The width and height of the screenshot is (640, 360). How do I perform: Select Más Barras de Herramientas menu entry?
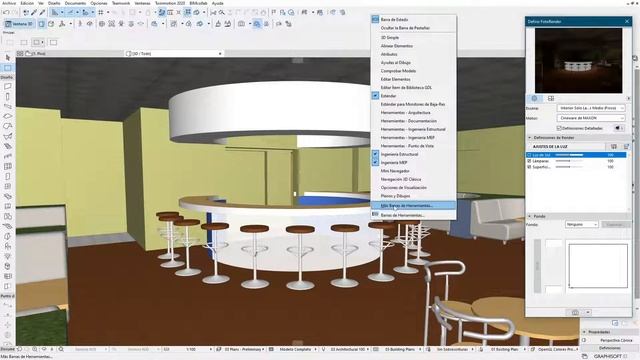(413, 206)
